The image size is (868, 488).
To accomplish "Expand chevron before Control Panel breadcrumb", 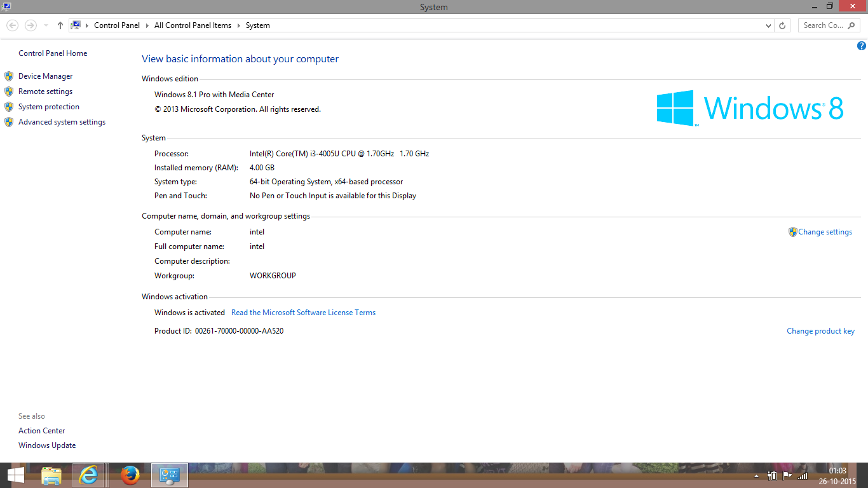I will click(x=87, y=25).
